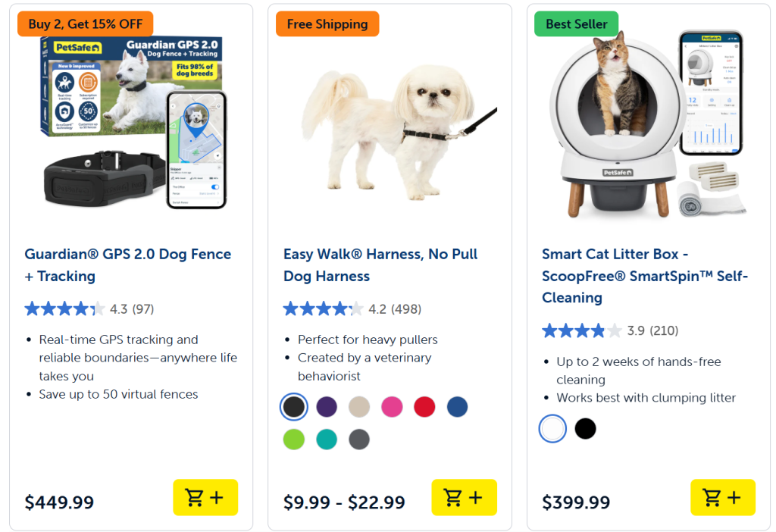Choose purple harness color option

click(x=327, y=407)
